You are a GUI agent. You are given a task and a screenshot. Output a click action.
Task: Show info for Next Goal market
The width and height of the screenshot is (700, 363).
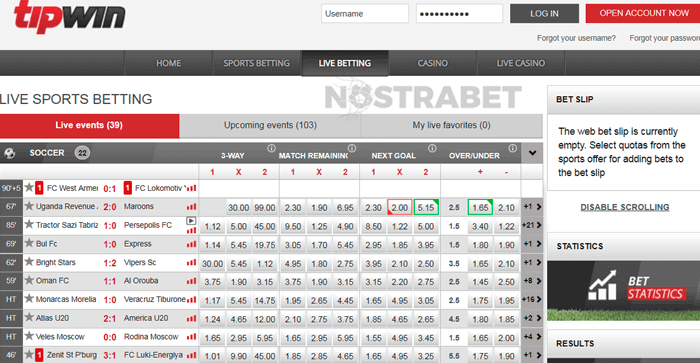tap(432, 148)
